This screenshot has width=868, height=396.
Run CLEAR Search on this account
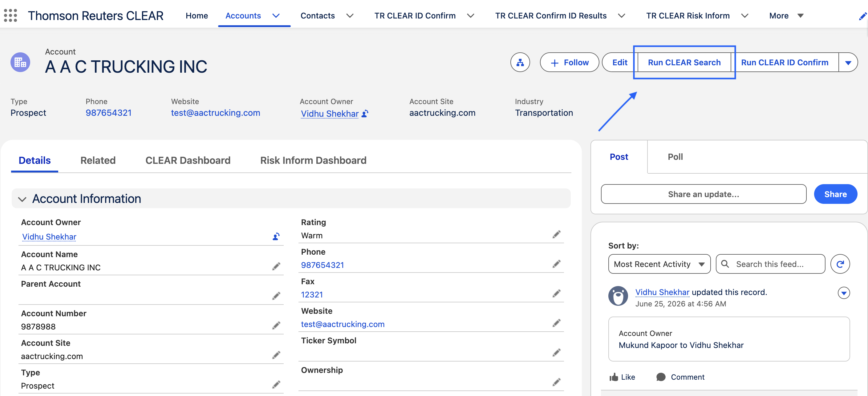point(684,62)
